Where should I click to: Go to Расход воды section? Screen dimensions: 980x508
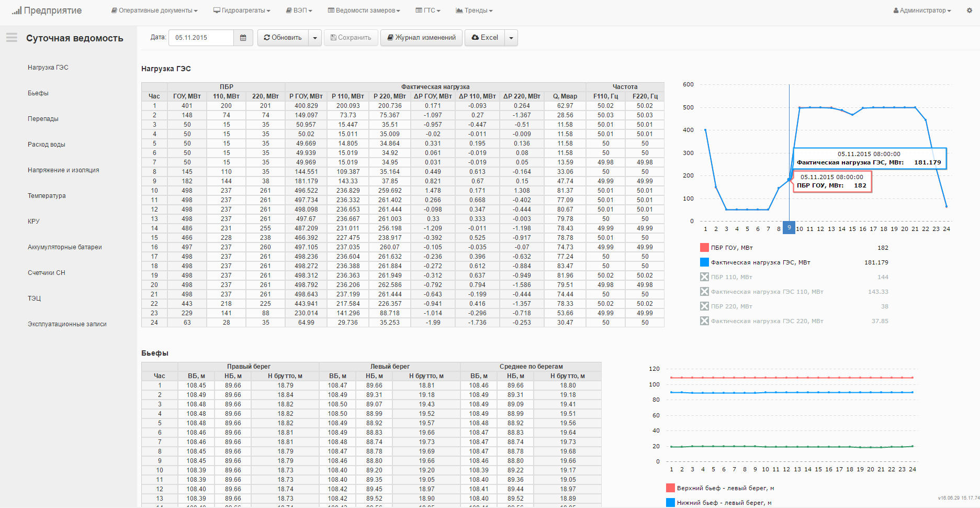pyautogui.click(x=47, y=145)
